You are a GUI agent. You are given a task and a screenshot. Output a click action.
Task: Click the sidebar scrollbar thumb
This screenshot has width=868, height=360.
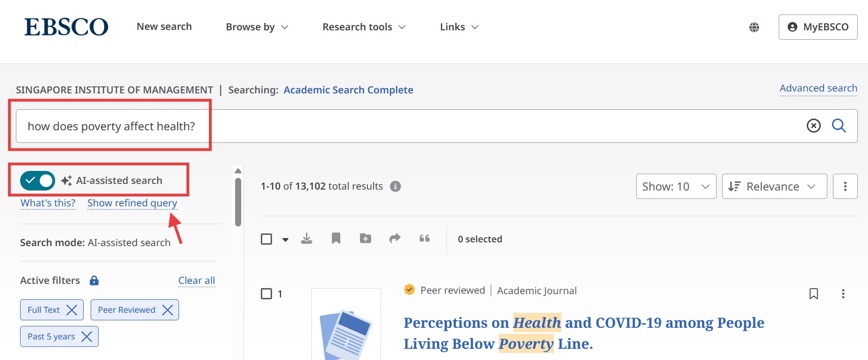tap(238, 202)
